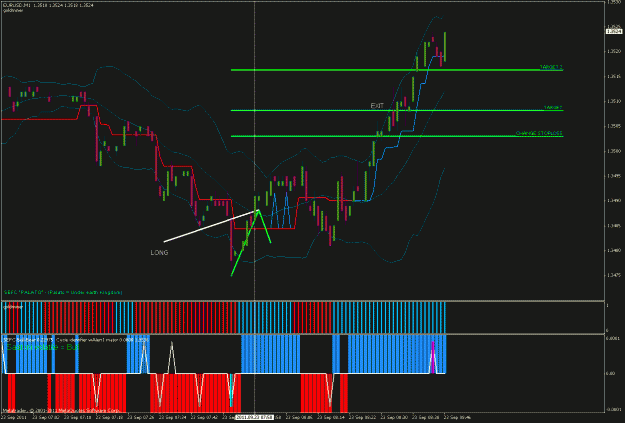
Task: Click the green Bull status text in lower panel
Action: (x=42, y=348)
